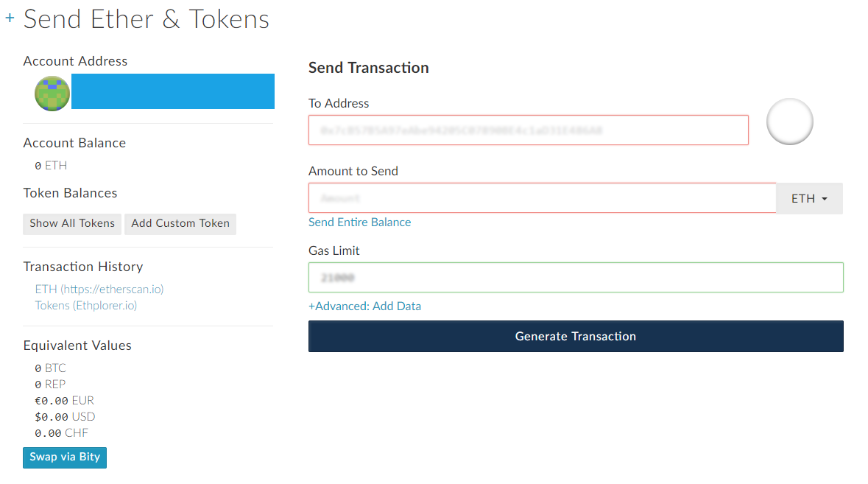Click into the Gas Limit field

pyautogui.click(x=575, y=278)
